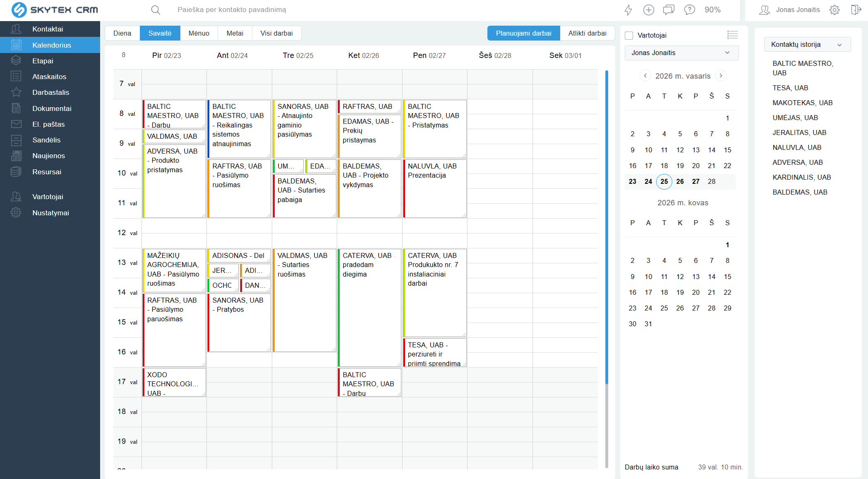Click the Sandėlis archive box icon
868x479 pixels.
pyautogui.click(x=16, y=140)
